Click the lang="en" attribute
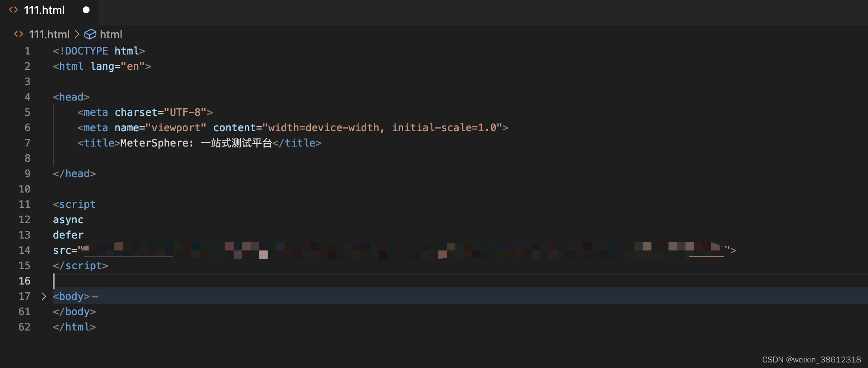868x368 pixels. (118, 66)
